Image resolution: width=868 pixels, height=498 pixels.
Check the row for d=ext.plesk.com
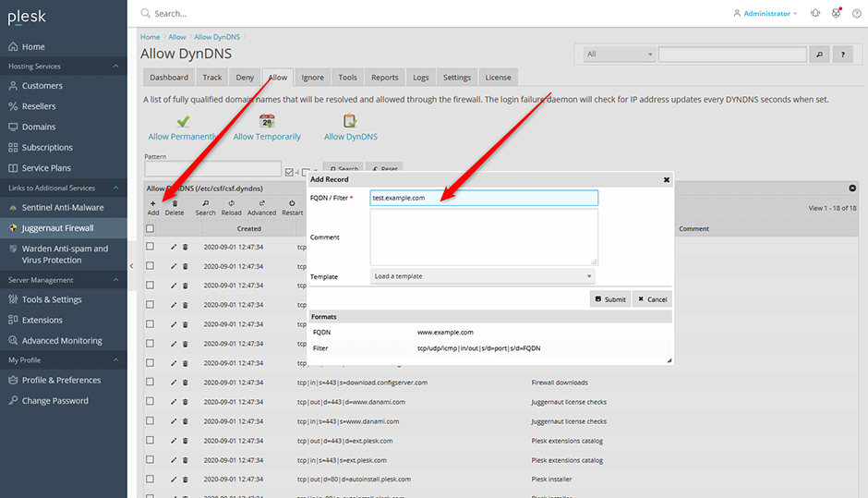150,441
